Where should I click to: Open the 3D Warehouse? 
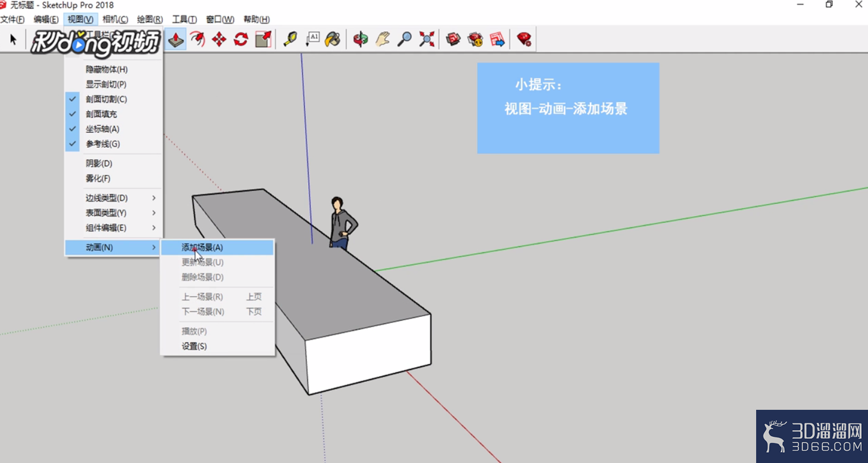tap(453, 39)
